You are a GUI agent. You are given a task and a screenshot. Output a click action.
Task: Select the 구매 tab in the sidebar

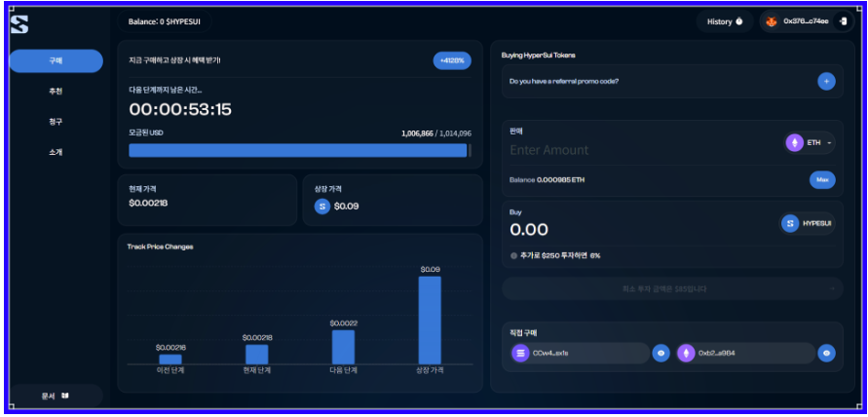click(56, 60)
